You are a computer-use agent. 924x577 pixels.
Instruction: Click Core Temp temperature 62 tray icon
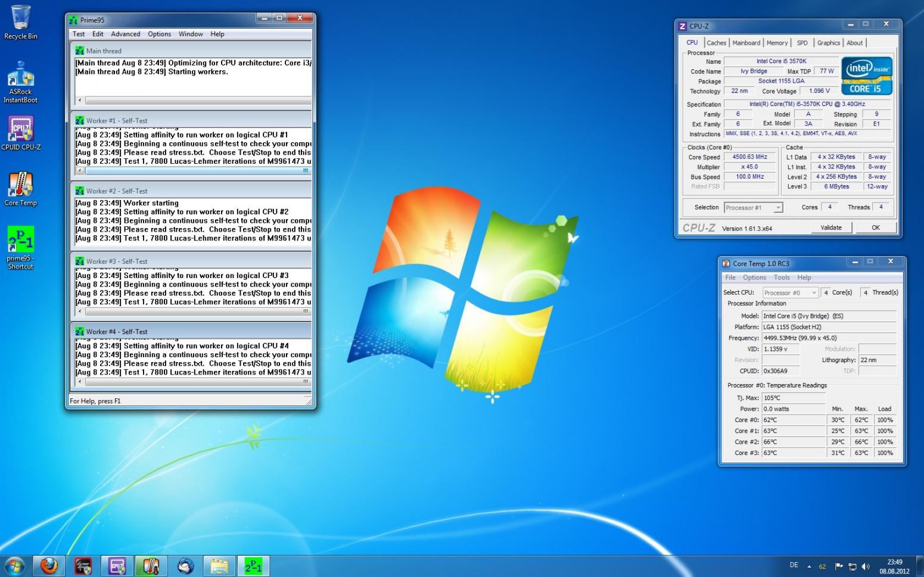point(822,566)
